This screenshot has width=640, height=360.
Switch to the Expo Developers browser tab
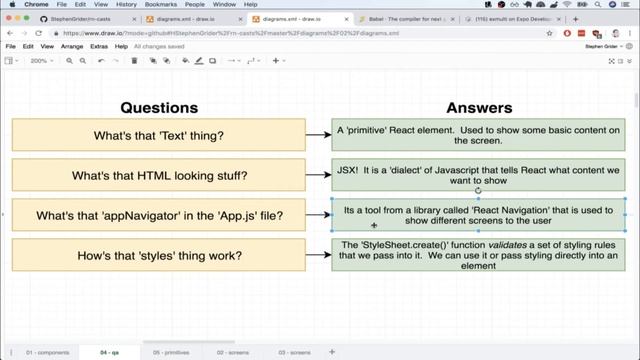pos(513,19)
